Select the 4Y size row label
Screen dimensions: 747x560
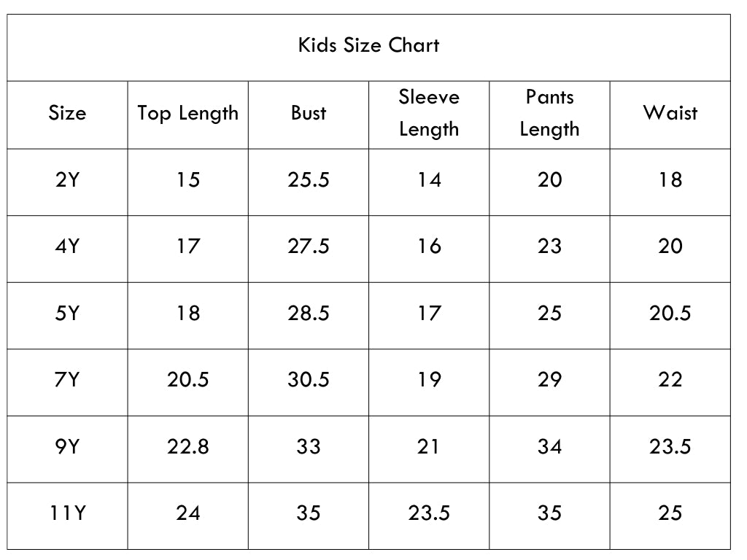pos(67,246)
